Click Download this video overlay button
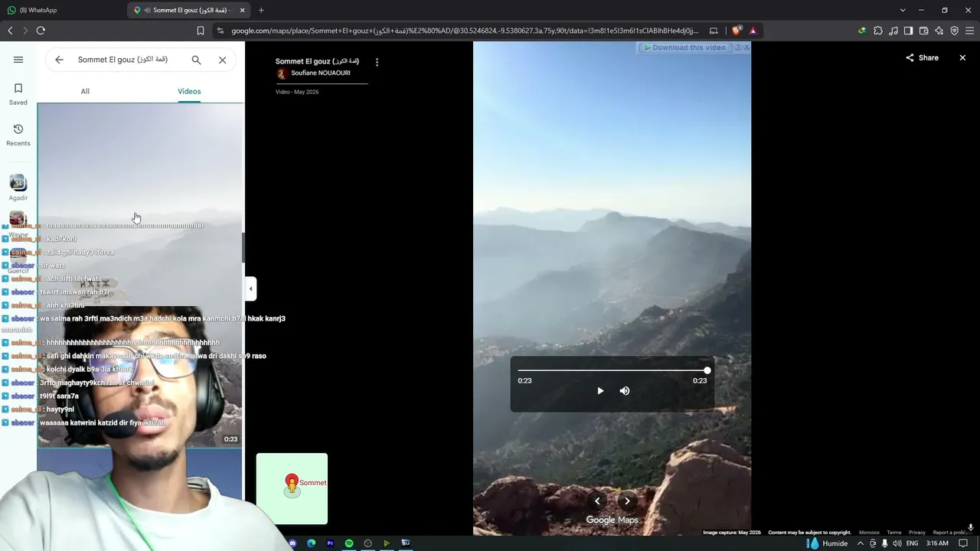Screen dimensions: 980x551 [685, 47]
